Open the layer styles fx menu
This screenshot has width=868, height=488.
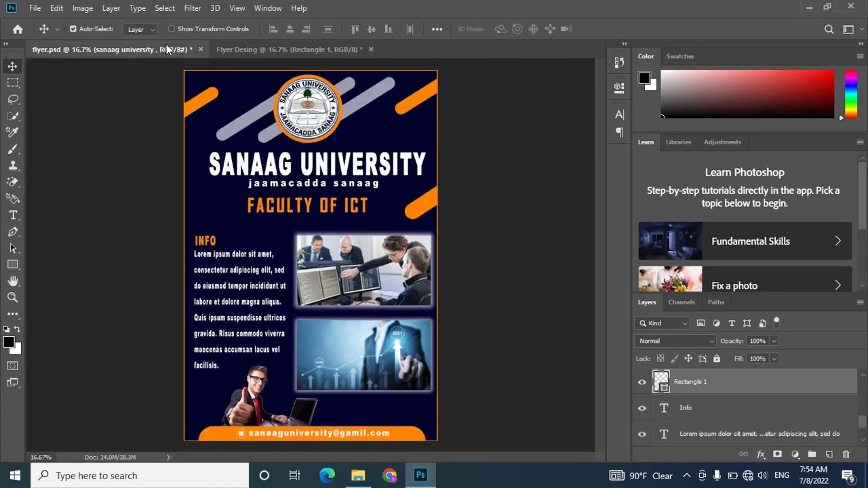760,454
